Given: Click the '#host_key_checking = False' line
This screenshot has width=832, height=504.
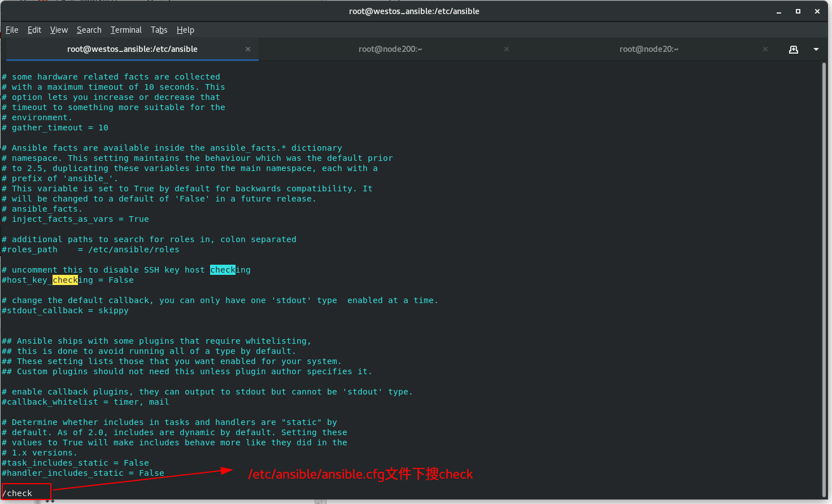Looking at the screenshot, I should click(68, 280).
